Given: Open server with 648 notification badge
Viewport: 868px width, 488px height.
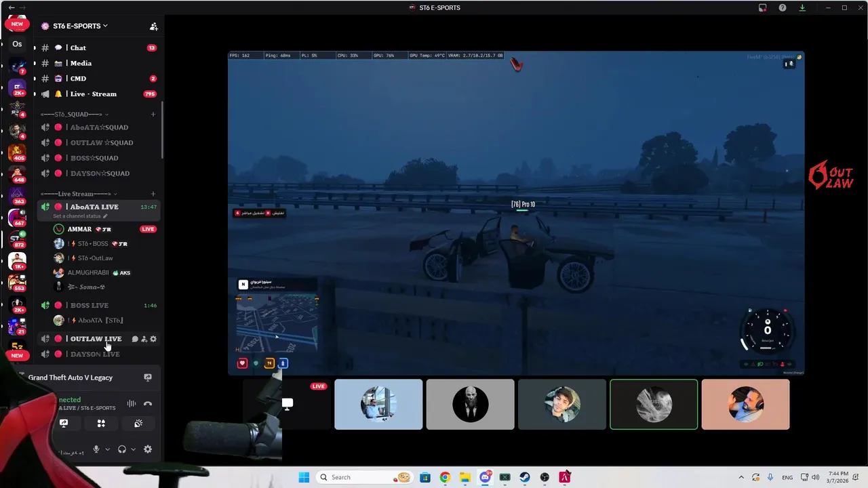Looking at the screenshot, I should point(17,174).
